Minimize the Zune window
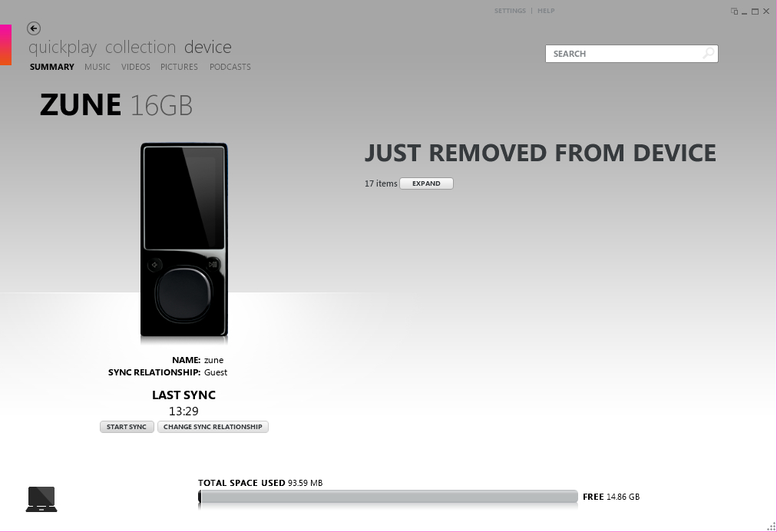This screenshot has width=777, height=532. [x=745, y=12]
